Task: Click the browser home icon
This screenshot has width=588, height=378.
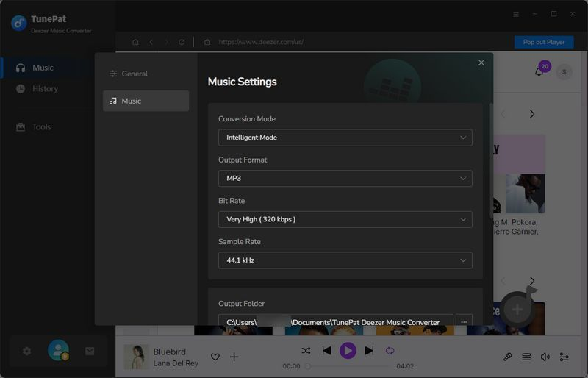Action: tap(135, 42)
